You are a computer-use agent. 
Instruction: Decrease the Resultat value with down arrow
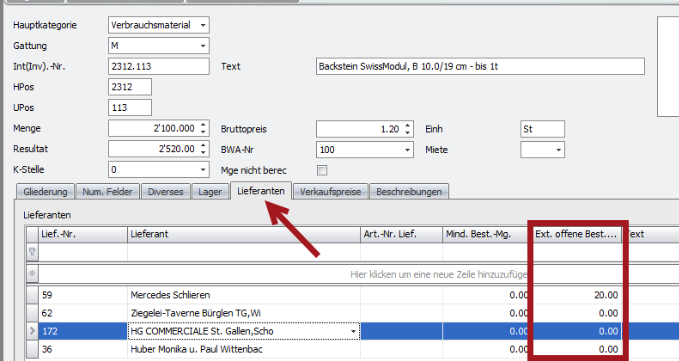click(203, 152)
